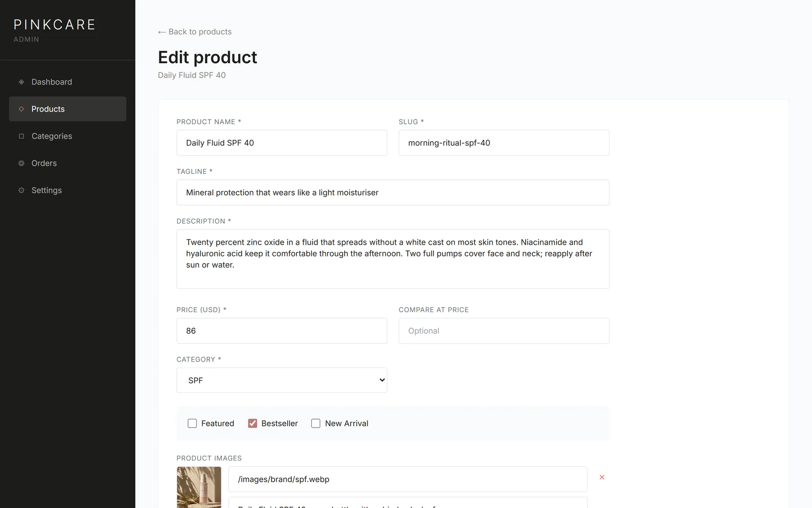Click the SPF bottle product thumbnail

(x=199, y=487)
